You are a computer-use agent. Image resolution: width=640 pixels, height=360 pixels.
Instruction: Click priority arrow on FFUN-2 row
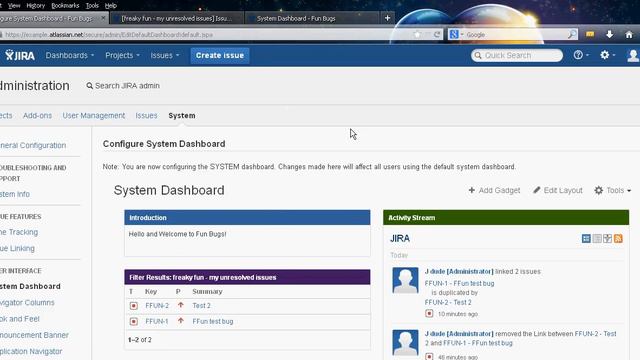point(180,305)
